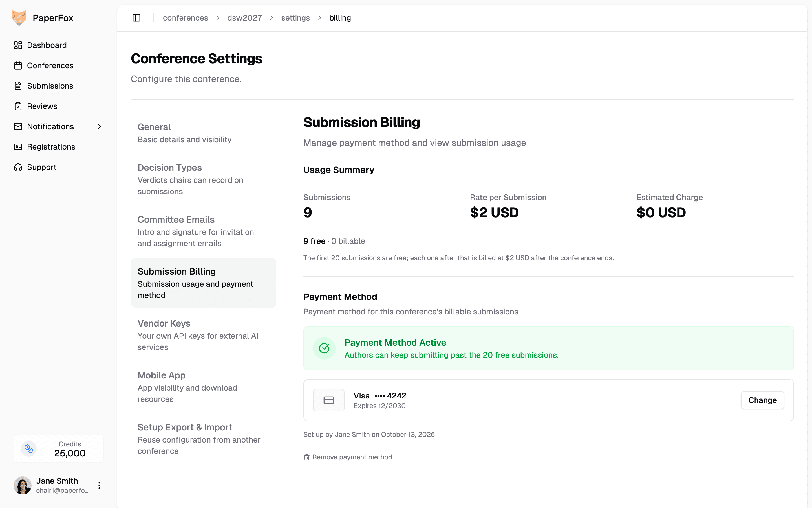Click the trash icon for Remove payment method
812x508 pixels.
click(306, 457)
